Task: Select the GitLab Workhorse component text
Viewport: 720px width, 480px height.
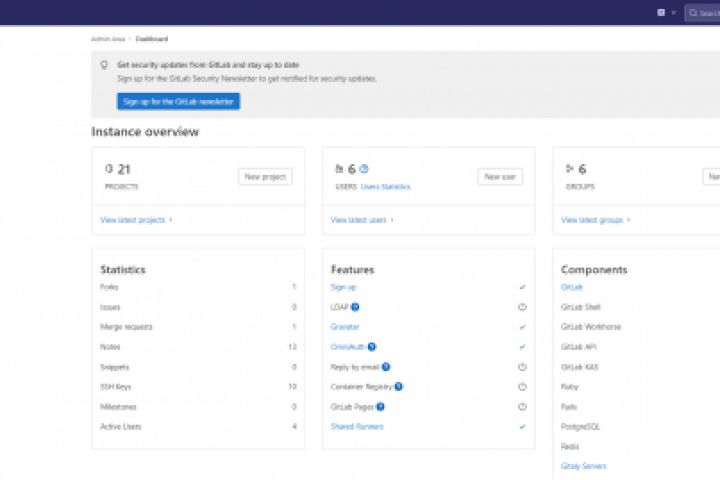Action: point(591,327)
